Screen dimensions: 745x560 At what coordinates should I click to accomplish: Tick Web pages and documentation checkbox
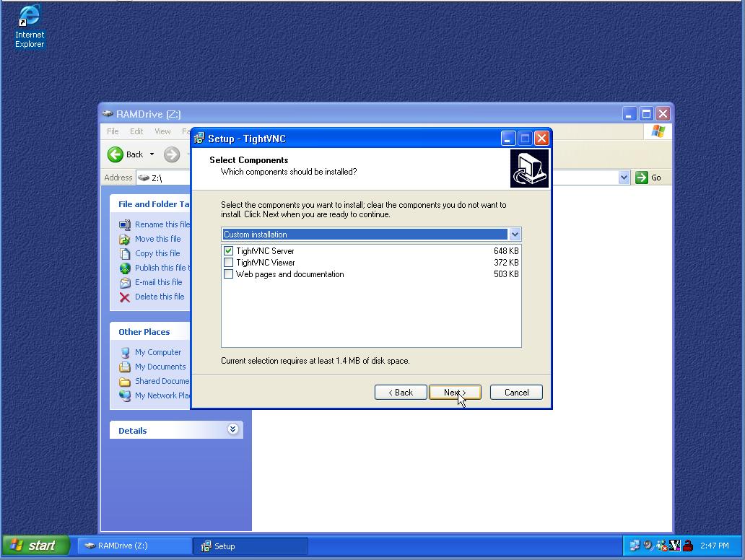pyautogui.click(x=228, y=274)
